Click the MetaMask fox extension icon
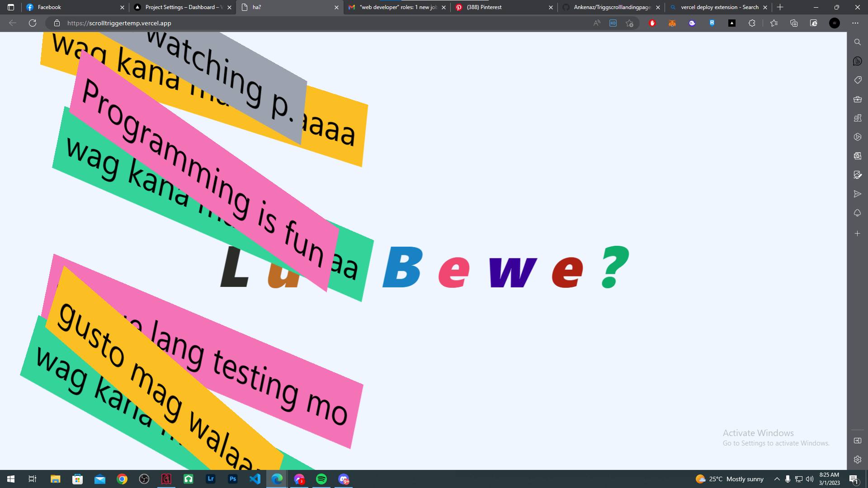 pos(672,23)
